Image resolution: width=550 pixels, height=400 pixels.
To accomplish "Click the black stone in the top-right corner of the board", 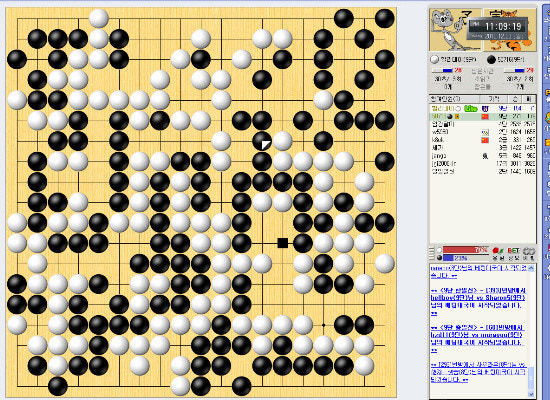I will (384, 19).
